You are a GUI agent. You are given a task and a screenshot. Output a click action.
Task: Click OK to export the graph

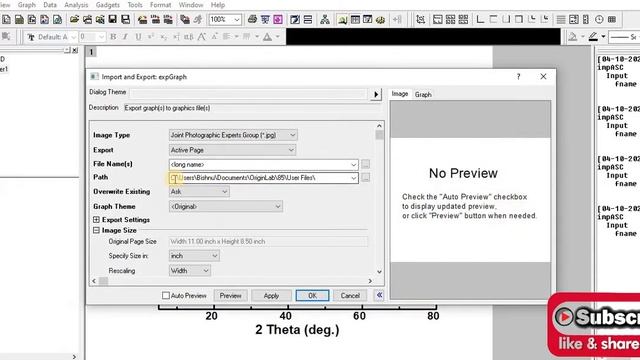click(312, 296)
